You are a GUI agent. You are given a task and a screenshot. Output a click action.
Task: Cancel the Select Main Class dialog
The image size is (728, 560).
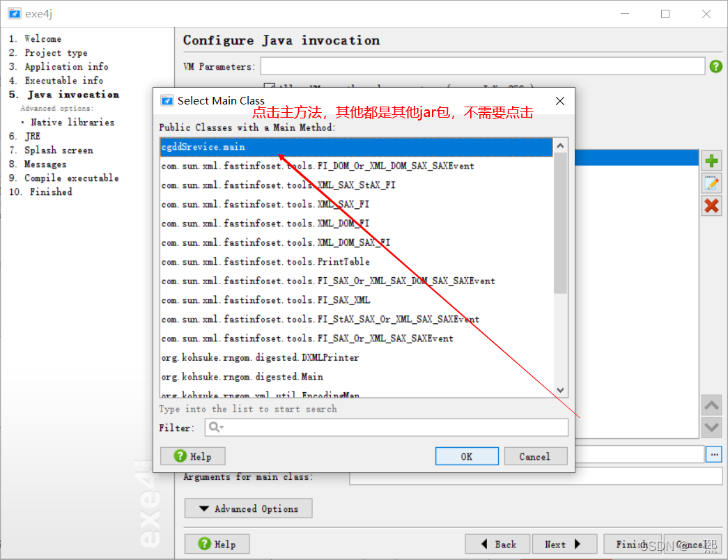[535, 456]
